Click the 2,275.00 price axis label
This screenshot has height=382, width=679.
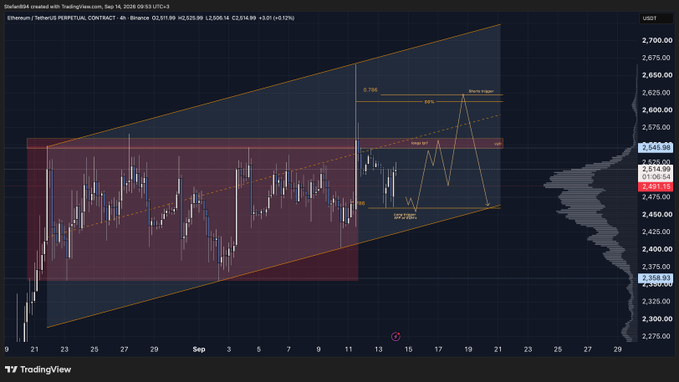coord(657,336)
